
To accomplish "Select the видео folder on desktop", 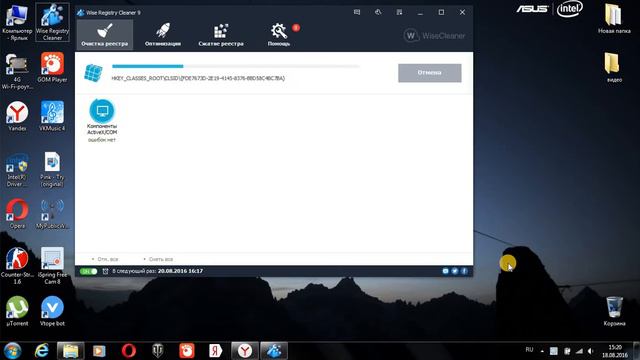I will [613, 68].
